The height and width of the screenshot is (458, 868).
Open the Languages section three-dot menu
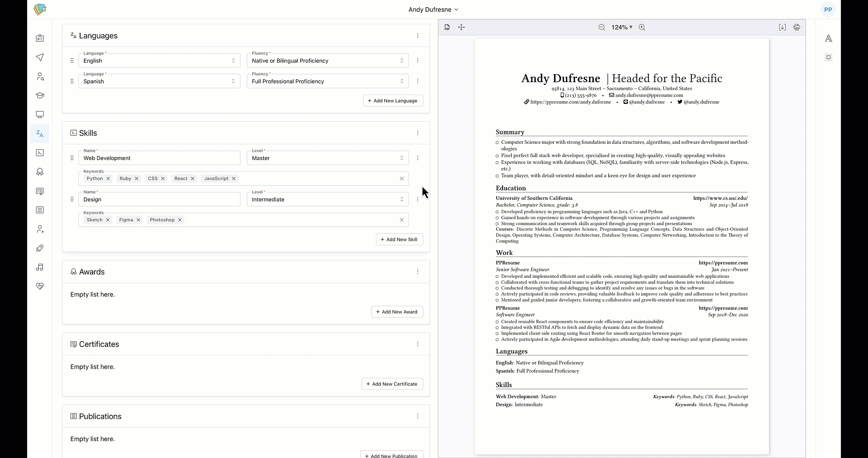(x=417, y=36)
